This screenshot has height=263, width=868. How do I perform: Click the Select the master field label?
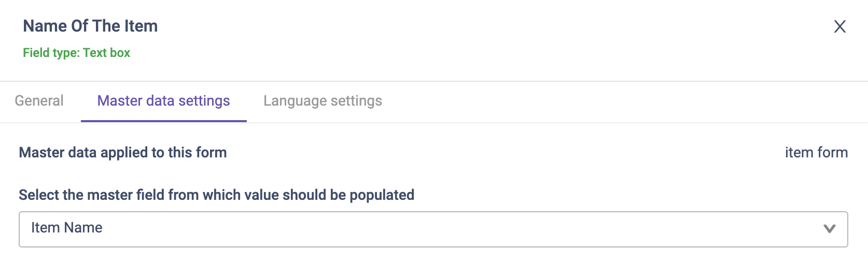(216, 195)
